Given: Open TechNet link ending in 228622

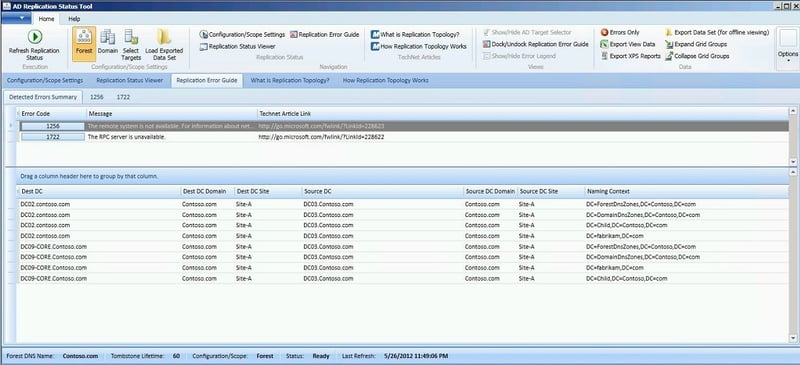Looking at the screenshot, I should point(321,137).
